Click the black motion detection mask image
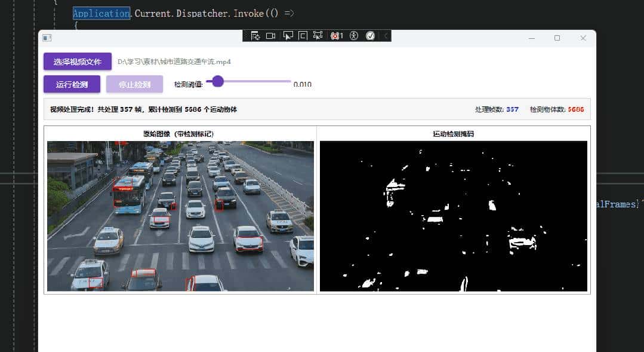Viewport: 644px width, 352px height. [x=453, y=216]
